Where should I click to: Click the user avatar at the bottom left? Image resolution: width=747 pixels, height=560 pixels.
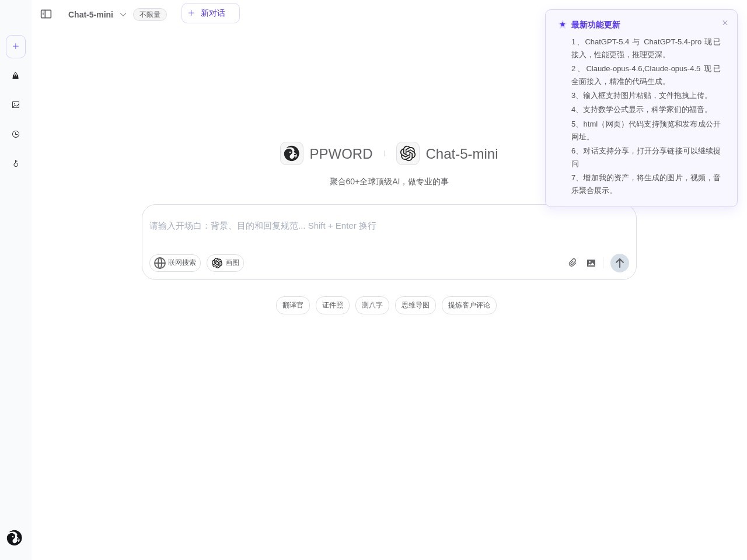point(14,538)
